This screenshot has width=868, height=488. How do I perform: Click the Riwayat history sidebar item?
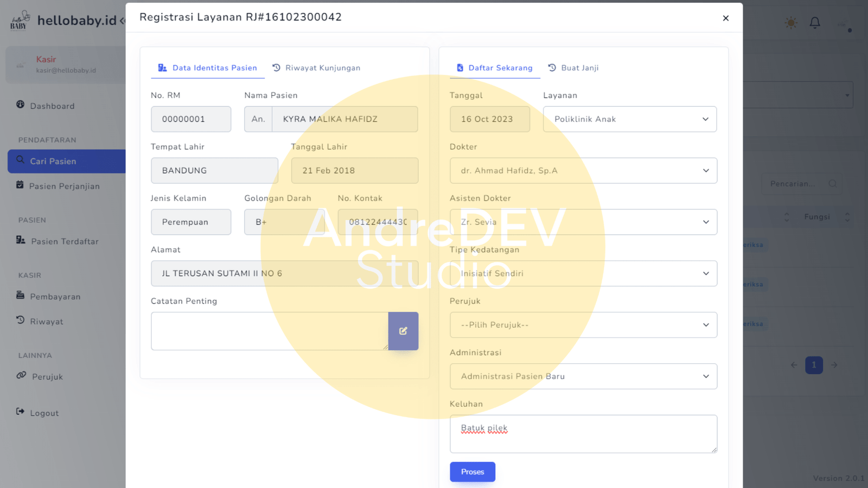coord(46,322)
